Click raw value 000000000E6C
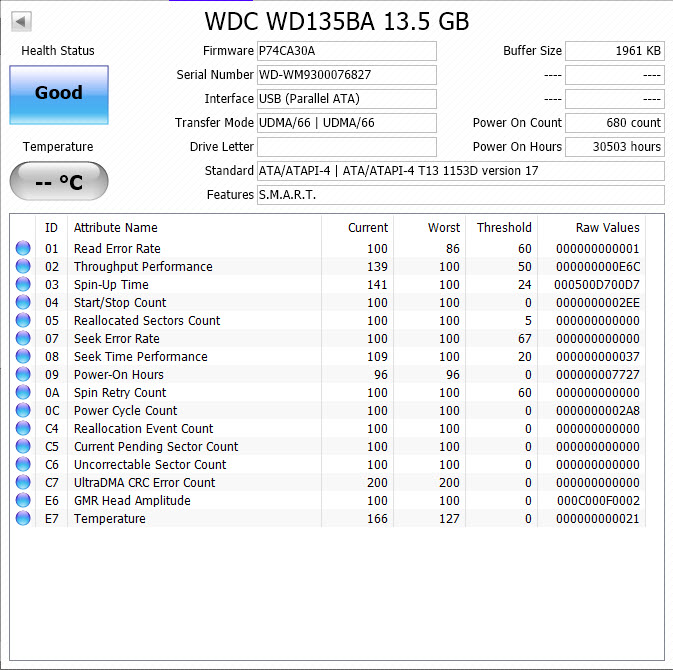 pos(598,267)
